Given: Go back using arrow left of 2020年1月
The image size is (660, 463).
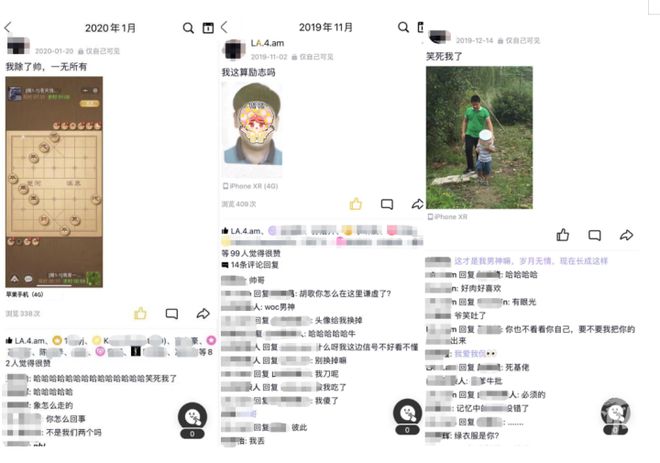Looking at the screenshot, I should 8,28.
